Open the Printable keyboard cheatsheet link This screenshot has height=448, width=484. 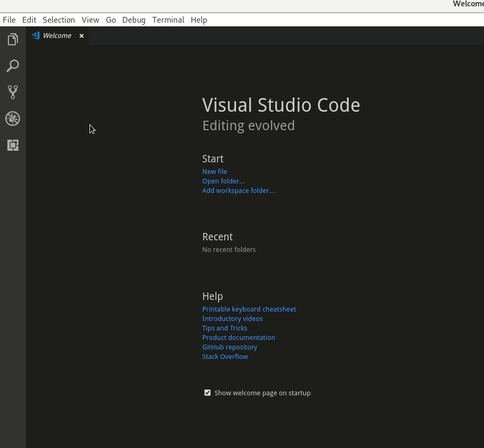click(249, 309)
